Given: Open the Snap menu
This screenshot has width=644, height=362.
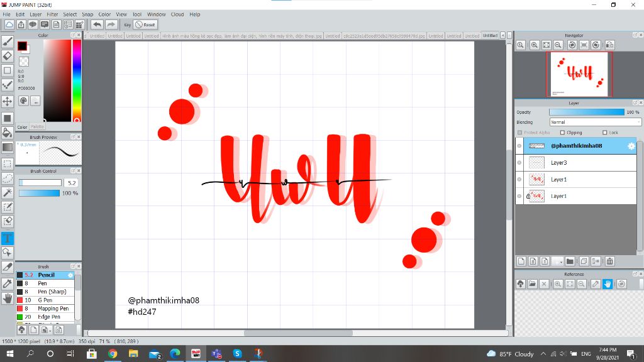Looking at the screenshot, I should (x=87, y=14).
